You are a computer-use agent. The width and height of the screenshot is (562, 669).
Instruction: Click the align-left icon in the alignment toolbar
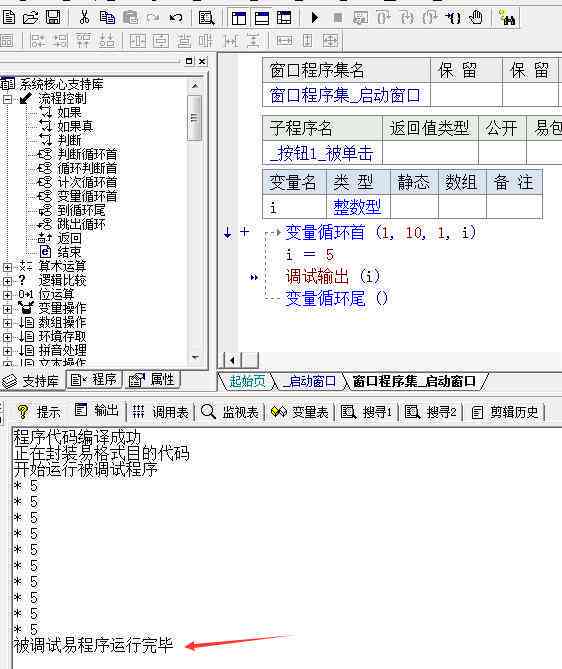click(38, 41)
